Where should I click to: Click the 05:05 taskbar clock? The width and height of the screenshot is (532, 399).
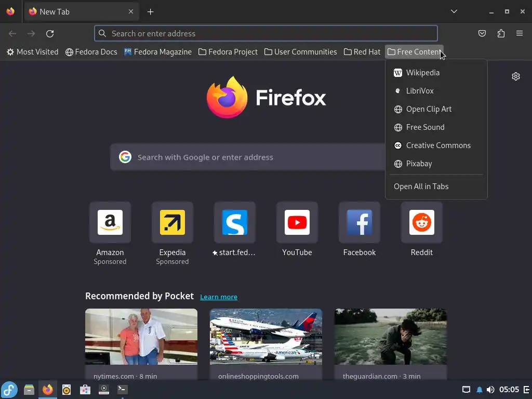pos(509,390)
